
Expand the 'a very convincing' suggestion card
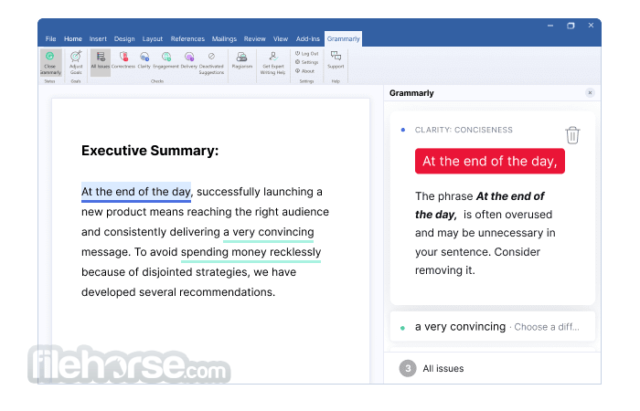tap(492, 327)
